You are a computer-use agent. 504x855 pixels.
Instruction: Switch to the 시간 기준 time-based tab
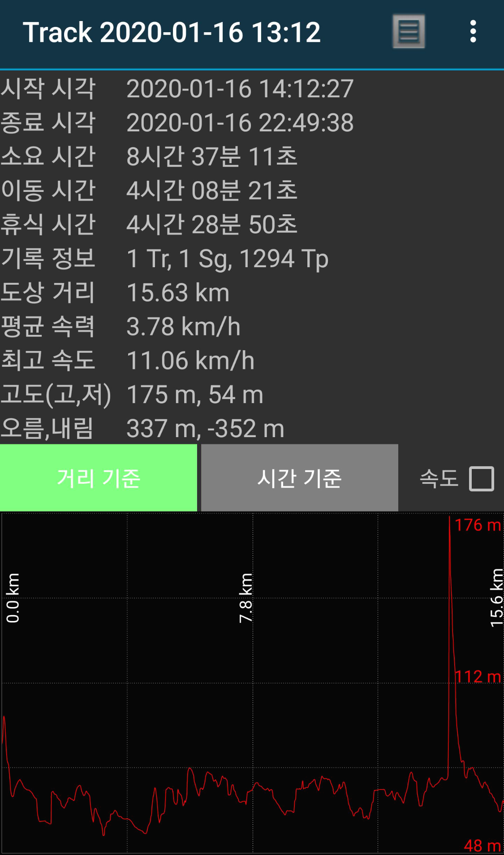click(x=300, y=478)
